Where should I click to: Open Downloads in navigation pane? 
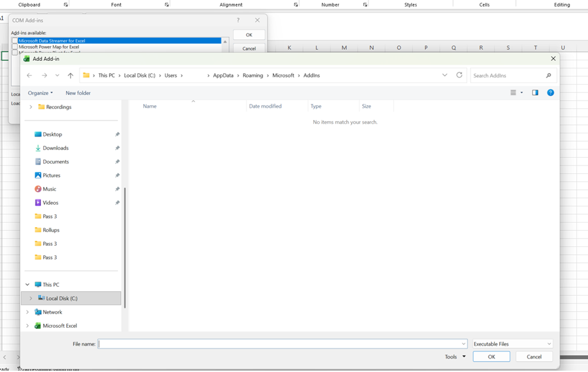coord(55,148)
